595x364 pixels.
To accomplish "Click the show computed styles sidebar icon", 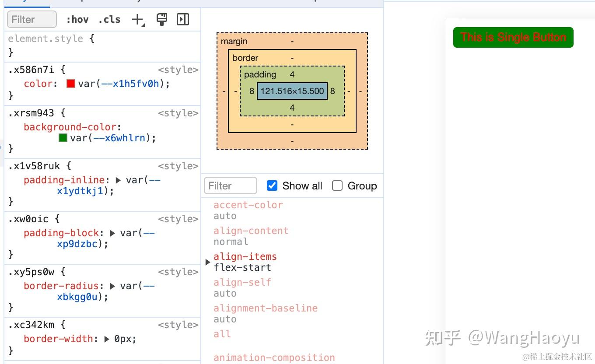I will (183, 19).
